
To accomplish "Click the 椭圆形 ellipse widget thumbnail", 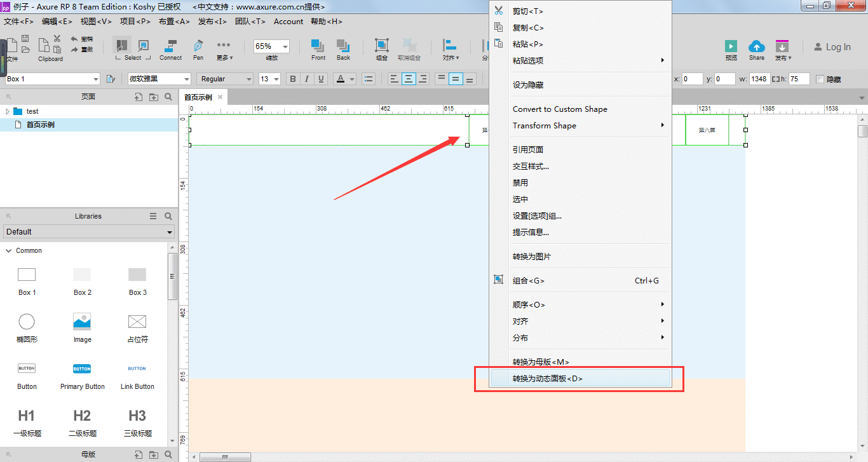I will point(27,321).
